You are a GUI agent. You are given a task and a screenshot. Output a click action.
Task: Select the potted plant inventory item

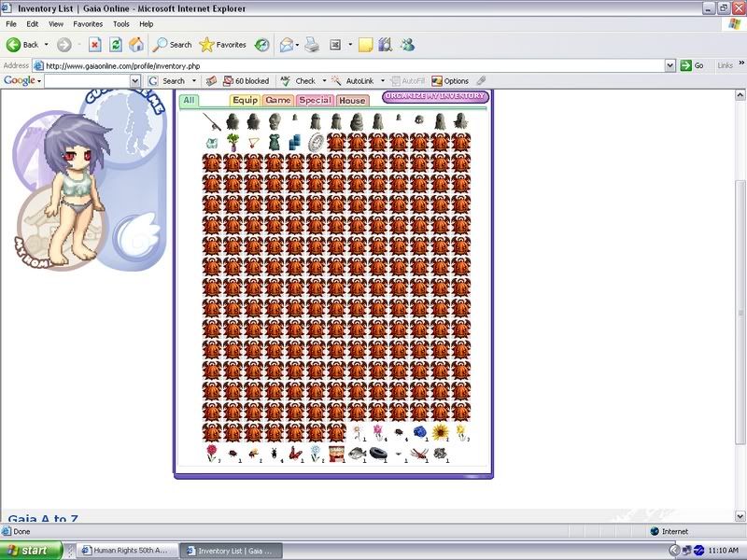pos(233,143)
